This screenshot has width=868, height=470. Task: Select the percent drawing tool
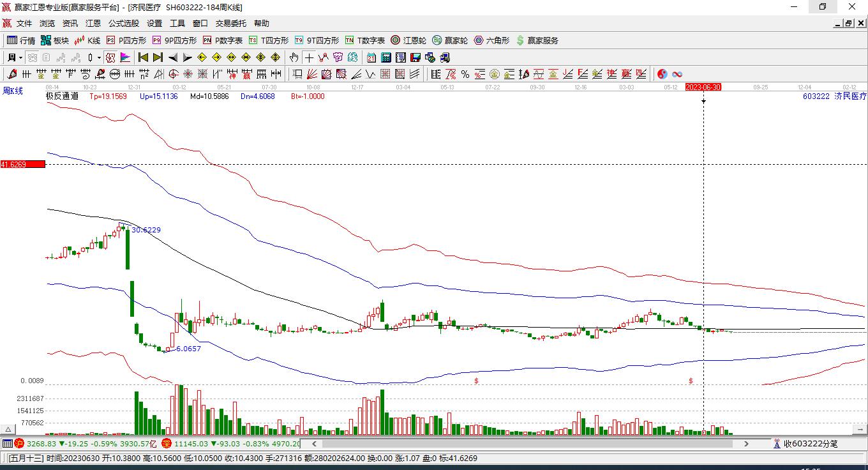coord(465,74)
